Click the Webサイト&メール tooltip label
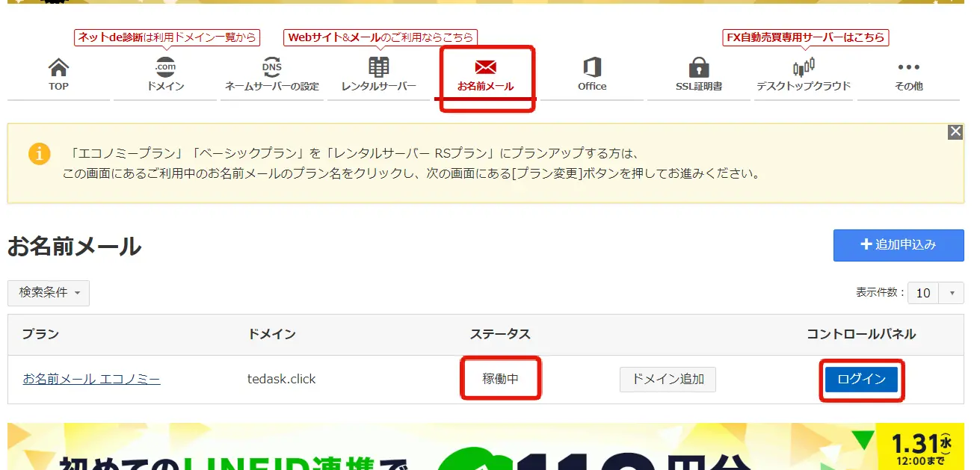980x470 pixels. tap(380, 37)
